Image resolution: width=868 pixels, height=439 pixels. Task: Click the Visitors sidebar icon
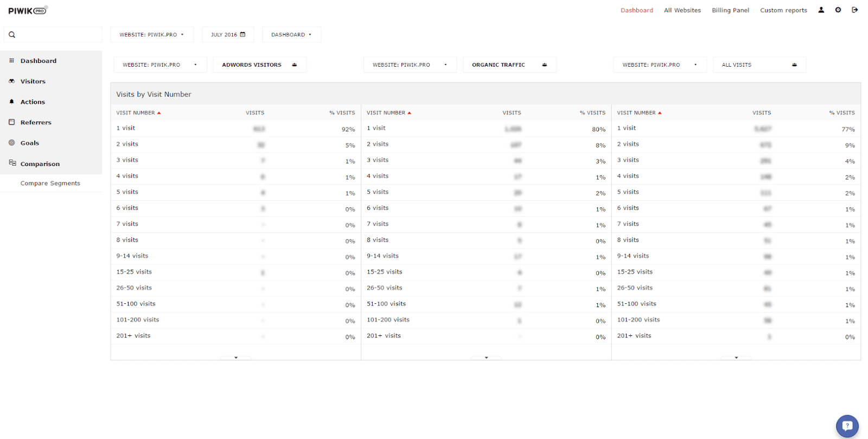tap(11, 81)
